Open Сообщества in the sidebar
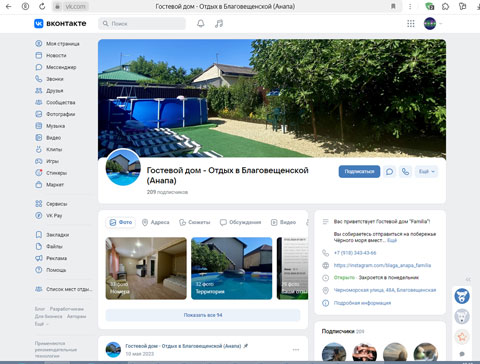Screen dimensions: 480x364 pos(61,102)
